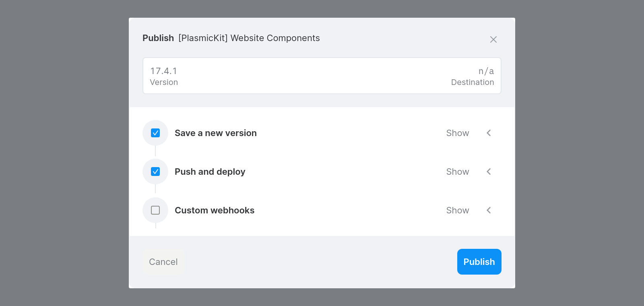Select the Push and deploy step label
The height and width of the screenshot is (306, 644).
pyautogui.click(x=210, y=172)
